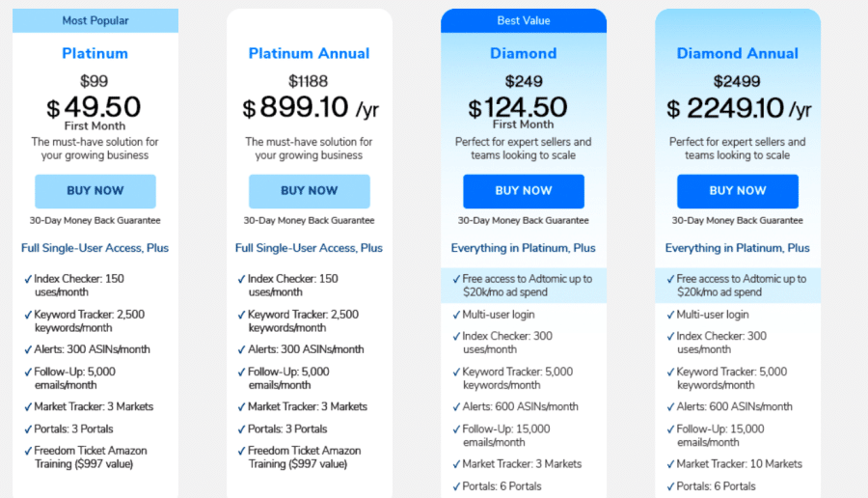Click BUY NOW under Platinum Annual plan
Image resolution: width=868 pixels, height=498 pixels.
310,191
